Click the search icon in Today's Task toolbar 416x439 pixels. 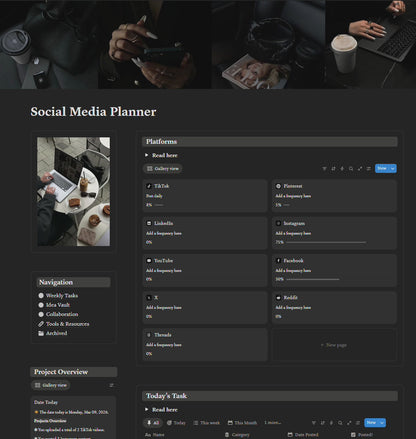(340, 423)
